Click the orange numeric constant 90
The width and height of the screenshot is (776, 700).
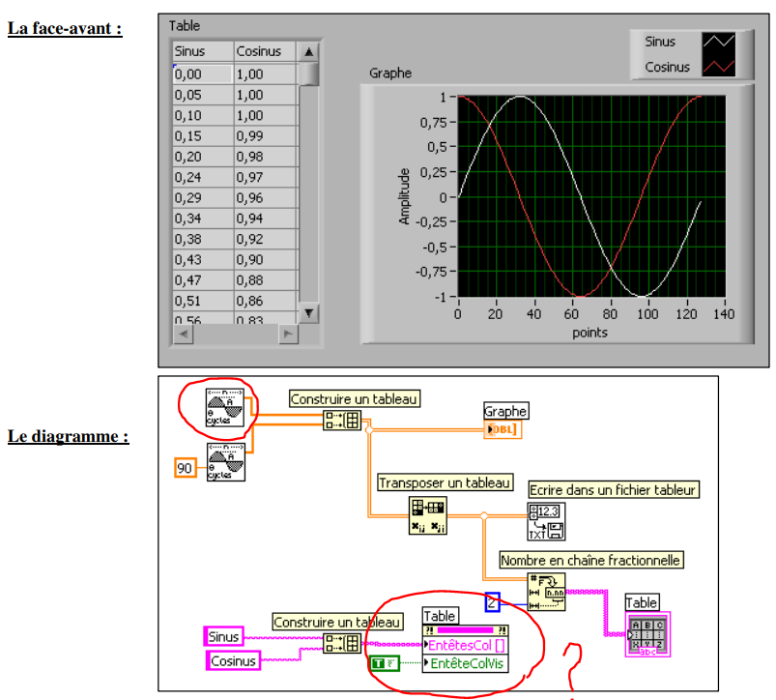click(185, 468)
